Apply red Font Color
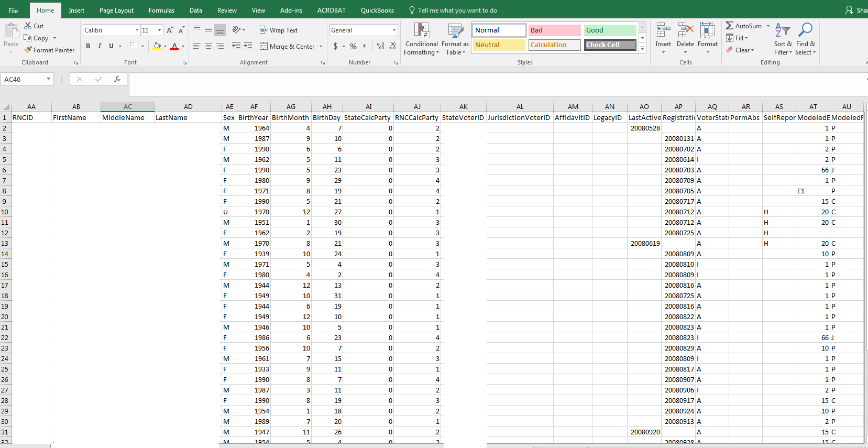 pyautogui.click(x=175, y=46)
